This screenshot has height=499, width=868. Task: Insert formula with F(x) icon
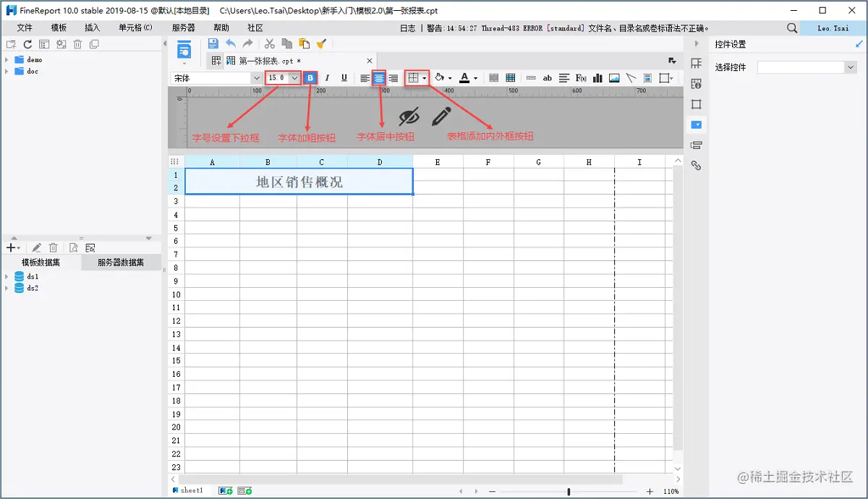[x=581, y=78]
